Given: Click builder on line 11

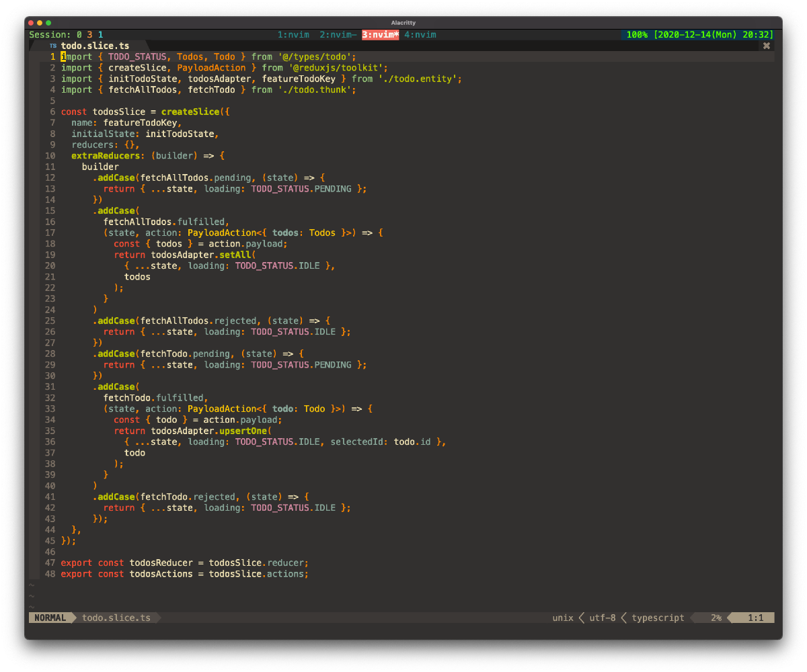Looking at the screenshot, I should tap(101, 167).
